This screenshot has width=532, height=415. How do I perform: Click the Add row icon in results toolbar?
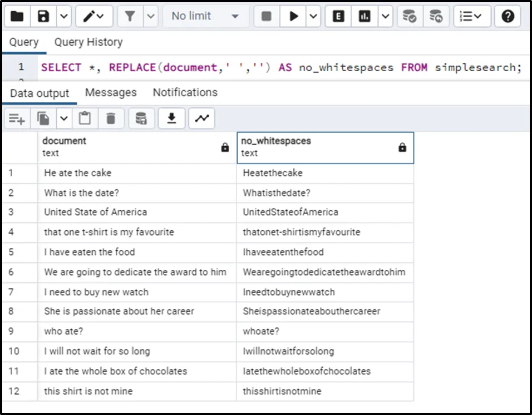[17, 118]
